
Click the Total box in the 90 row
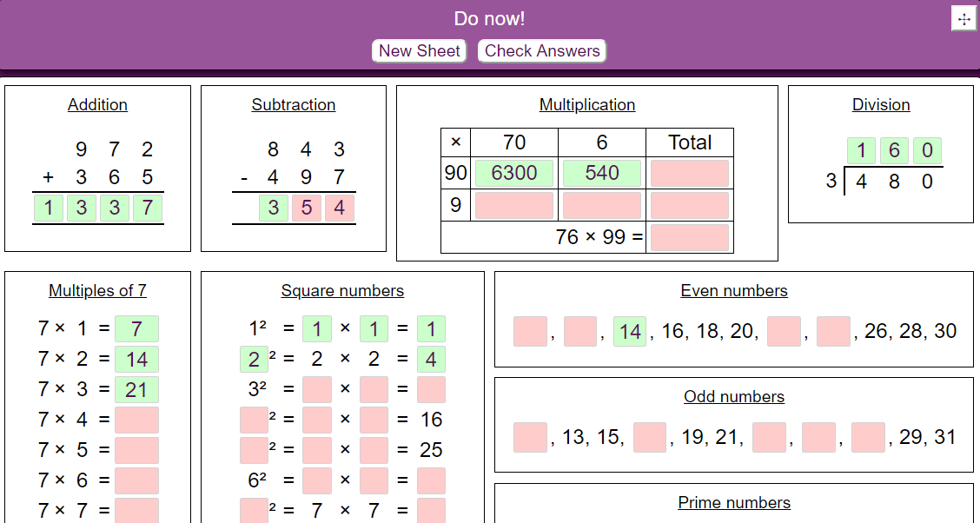689,173
